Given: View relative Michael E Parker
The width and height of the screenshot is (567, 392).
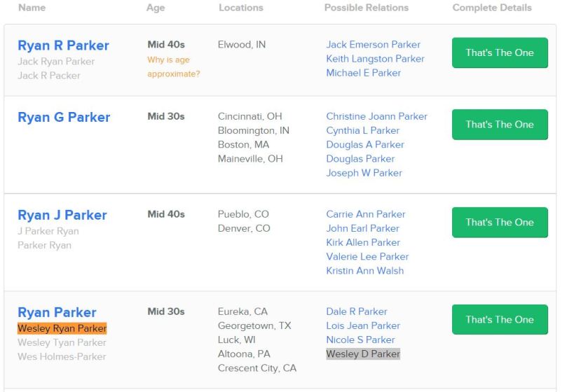Looking at the screenshot, I should (363, 73).
